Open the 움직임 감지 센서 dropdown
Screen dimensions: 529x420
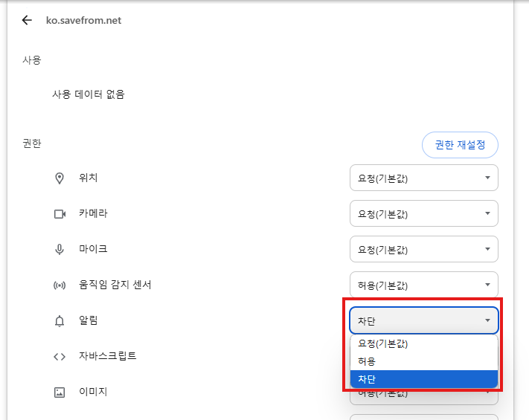point(423,285)
